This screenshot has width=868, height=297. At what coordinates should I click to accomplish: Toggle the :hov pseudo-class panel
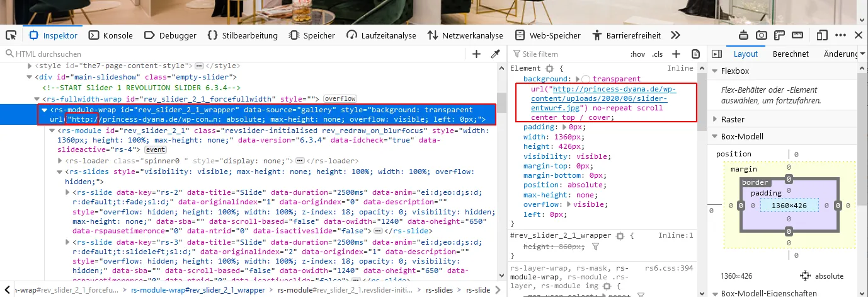click(x=638, y=54)
